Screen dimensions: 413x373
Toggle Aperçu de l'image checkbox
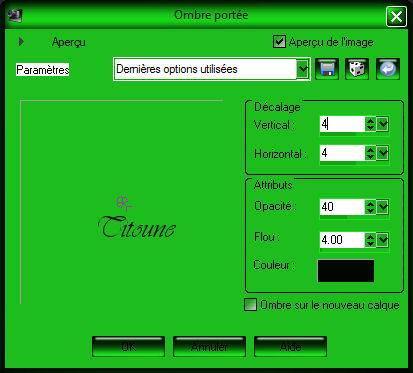point(279,42)
